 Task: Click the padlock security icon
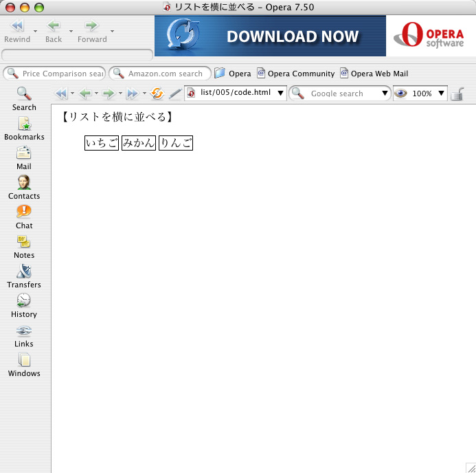click(457, 93)
